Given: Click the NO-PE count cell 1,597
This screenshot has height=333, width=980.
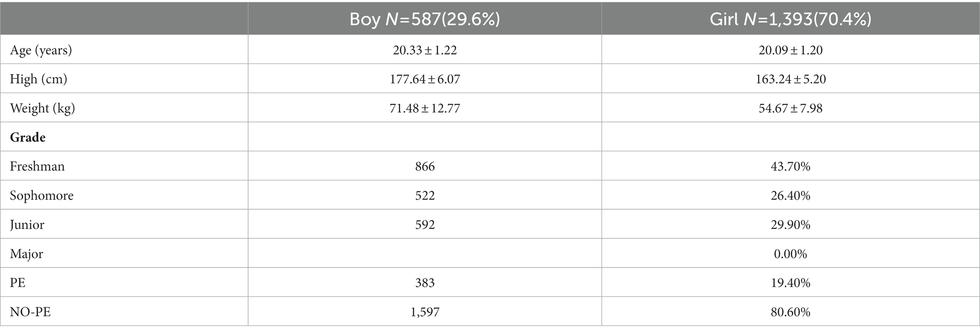Looking at the screenshot, I should click(x=425, y=312).
